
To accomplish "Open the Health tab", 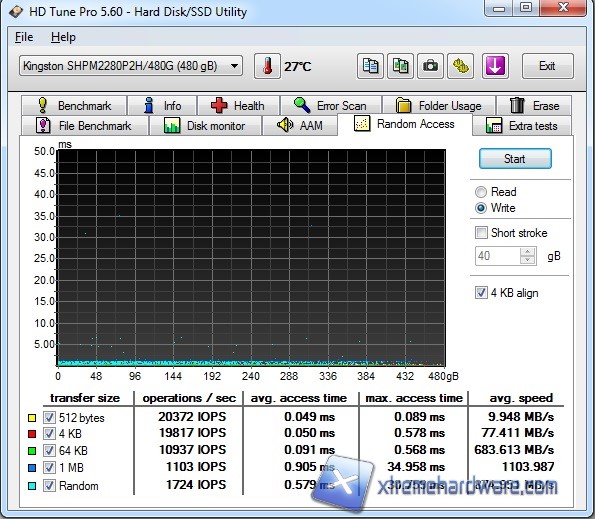I will pos(238,105).
